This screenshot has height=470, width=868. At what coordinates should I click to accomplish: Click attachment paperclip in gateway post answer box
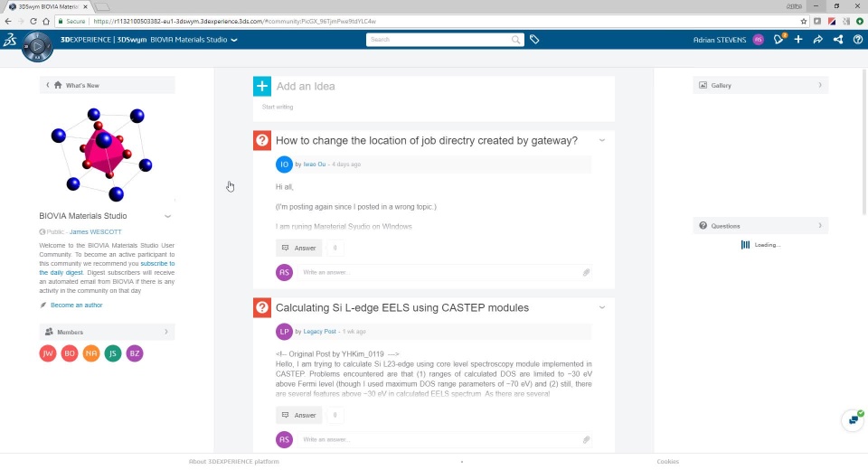tap(586, 272)
